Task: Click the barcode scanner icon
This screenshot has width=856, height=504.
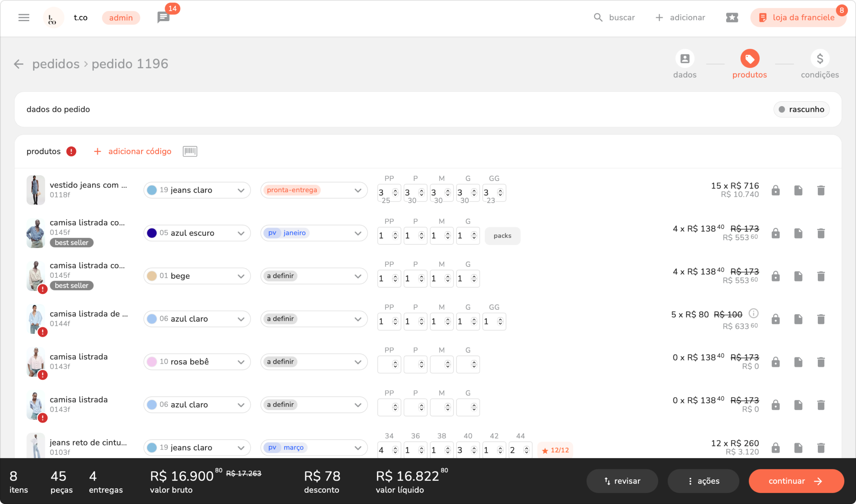Action: (190, 151)
